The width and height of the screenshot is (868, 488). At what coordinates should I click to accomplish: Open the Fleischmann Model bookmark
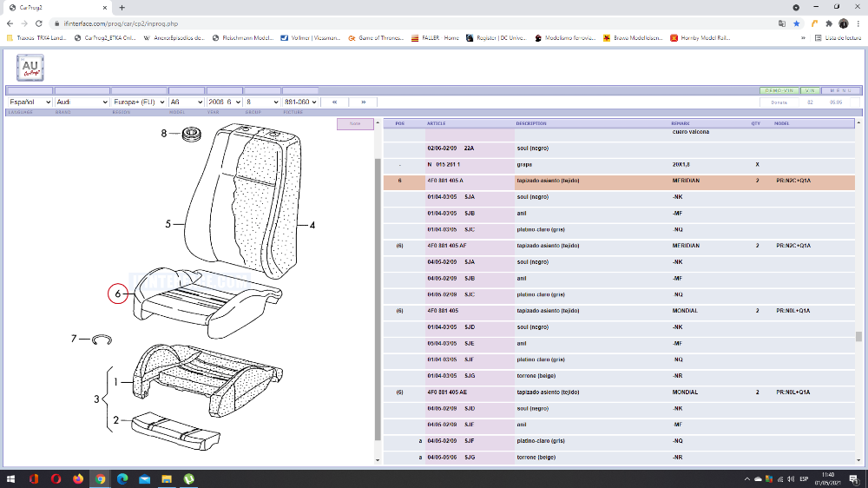[243, 38]
